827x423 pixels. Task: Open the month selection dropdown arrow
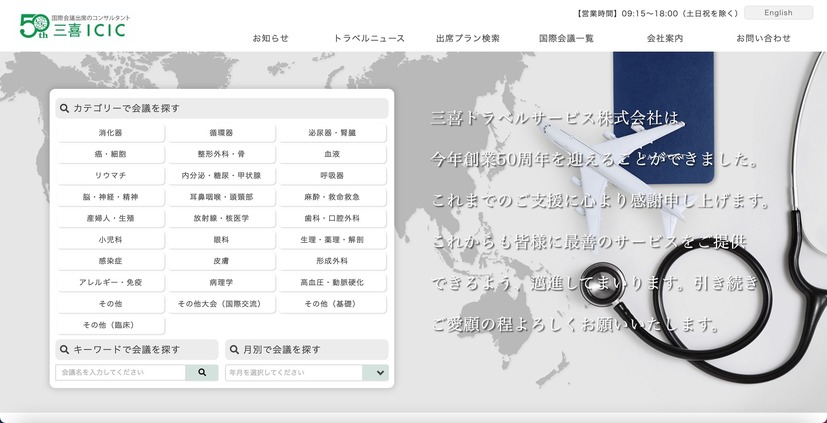click(x=376, y=373)
